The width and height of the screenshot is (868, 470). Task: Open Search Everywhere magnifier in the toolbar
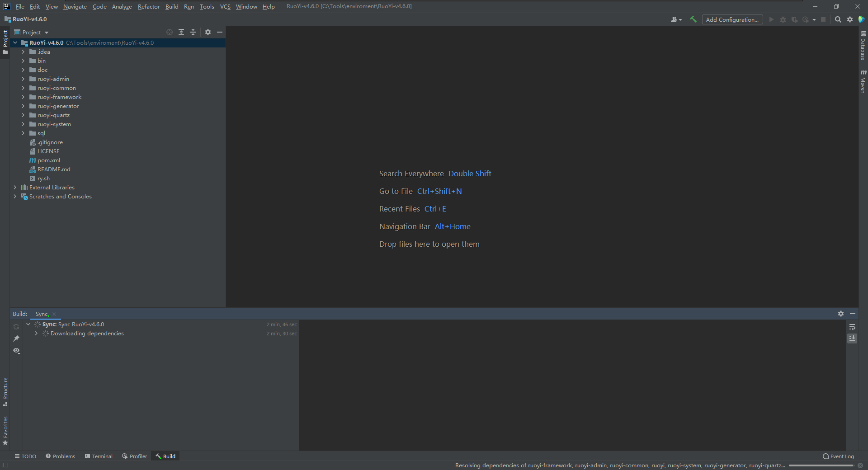click(x=838, y=19)
